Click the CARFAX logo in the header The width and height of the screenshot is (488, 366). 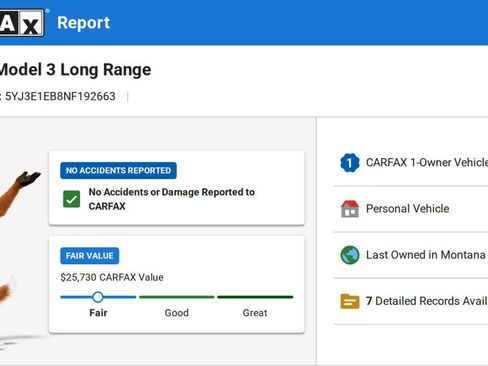pyautogui.click(x=22, y=22)
